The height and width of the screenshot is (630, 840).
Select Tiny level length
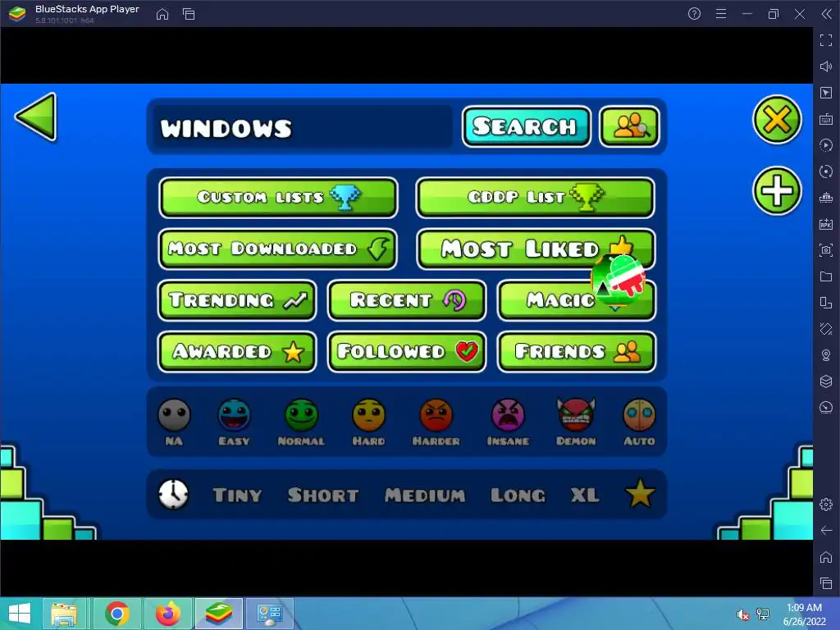click(237, 495)
